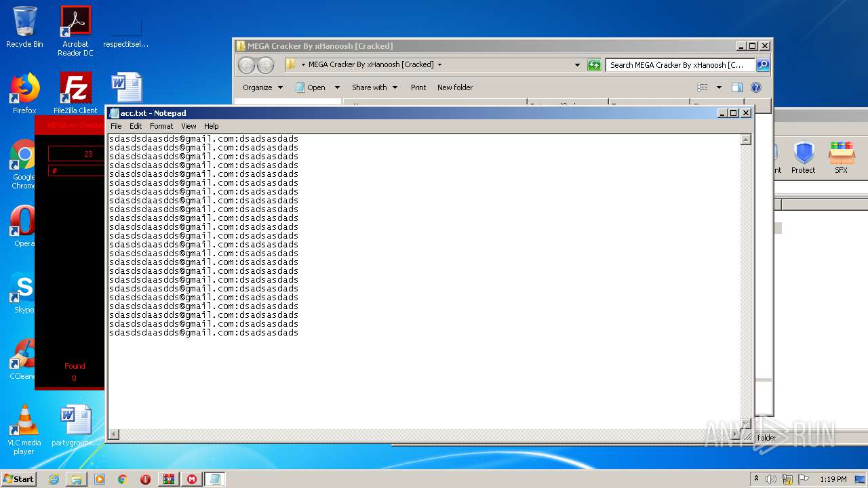Open Explorer help icon
Viewport: 868px width, 488px height.
[756, 87]
